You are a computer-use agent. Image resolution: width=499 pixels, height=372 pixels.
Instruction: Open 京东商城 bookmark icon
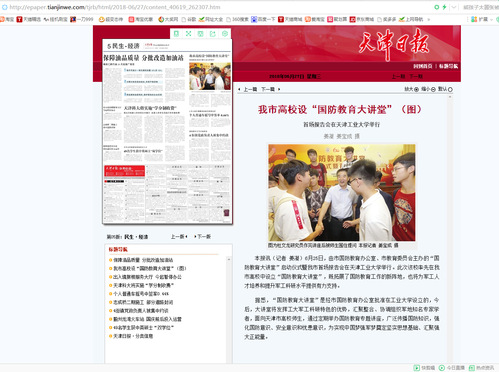pos(352,20)
